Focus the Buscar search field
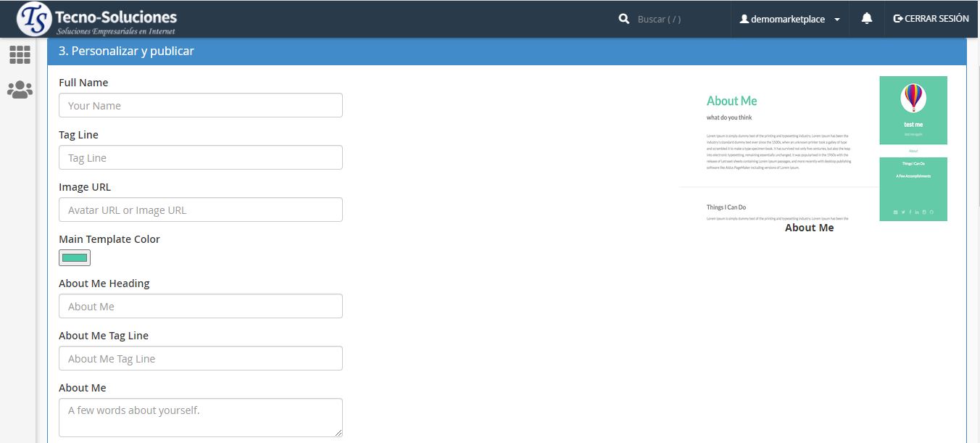 click(x=678, y=20)
